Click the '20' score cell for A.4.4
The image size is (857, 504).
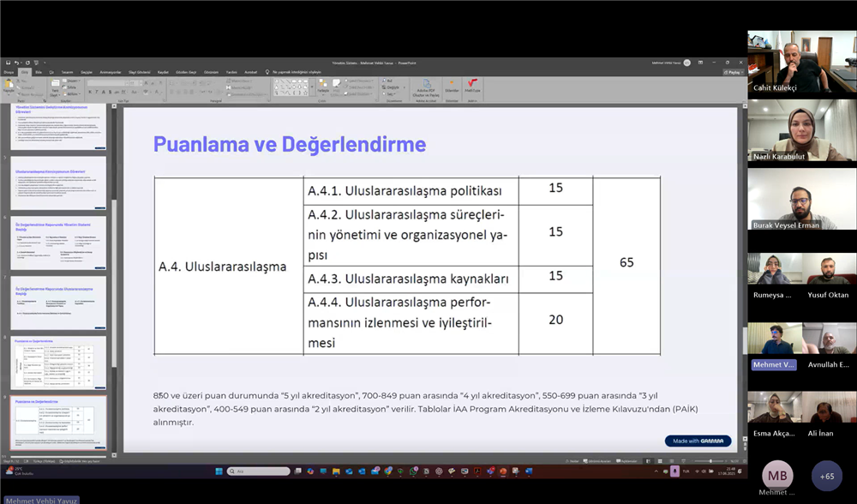click(x=556, y=324)
